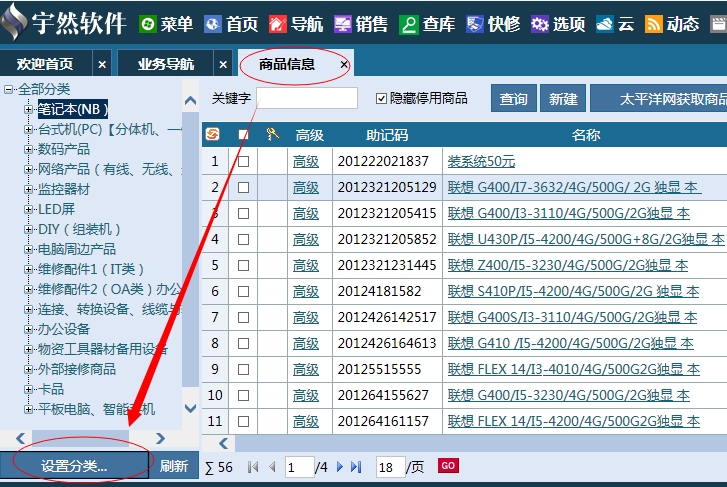727x487 pixels.
Task: Click the orange refresh icon in table header
Action: pos(212,135)
